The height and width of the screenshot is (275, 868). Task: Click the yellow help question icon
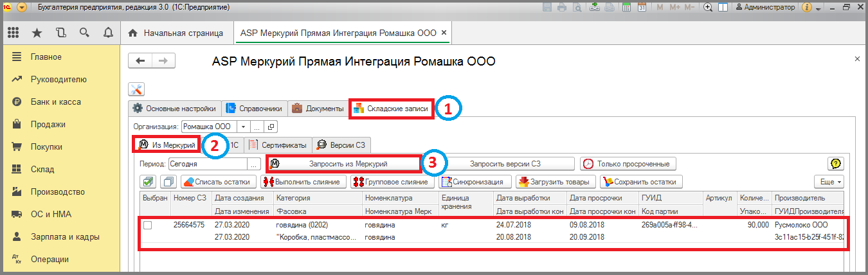(834, 164)
